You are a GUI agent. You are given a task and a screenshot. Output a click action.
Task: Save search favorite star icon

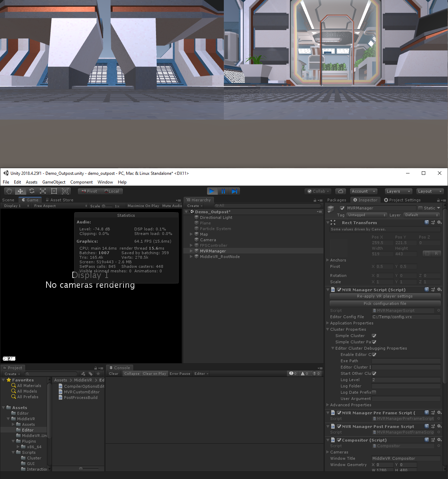coord(98,374)
